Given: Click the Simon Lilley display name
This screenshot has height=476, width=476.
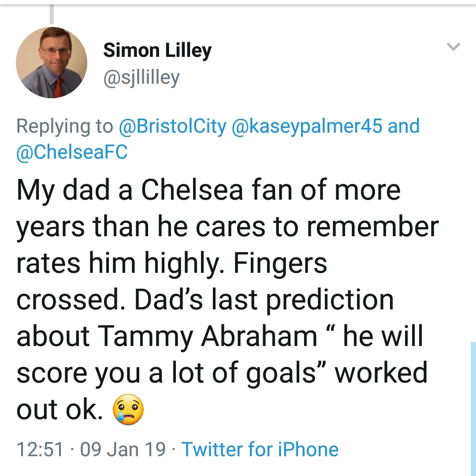Looking at the screenshot, I should [x=157, y=51].
